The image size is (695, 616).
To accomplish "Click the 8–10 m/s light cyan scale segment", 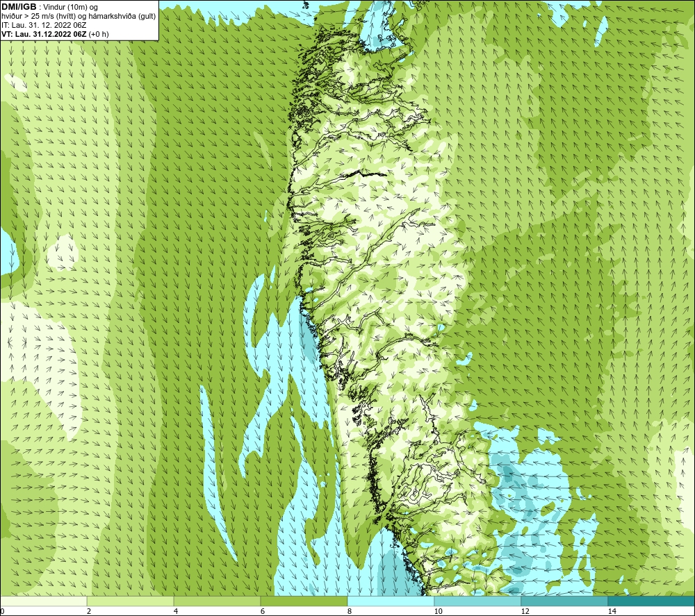I will click(x=391, y=601).
